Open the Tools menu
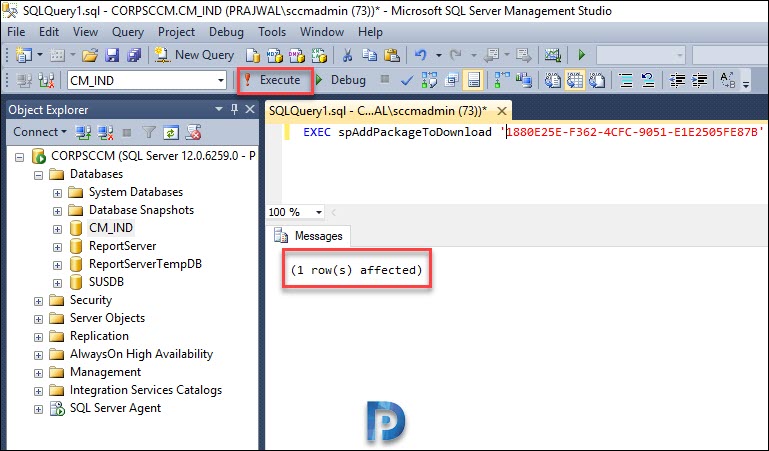 point(272,32)
